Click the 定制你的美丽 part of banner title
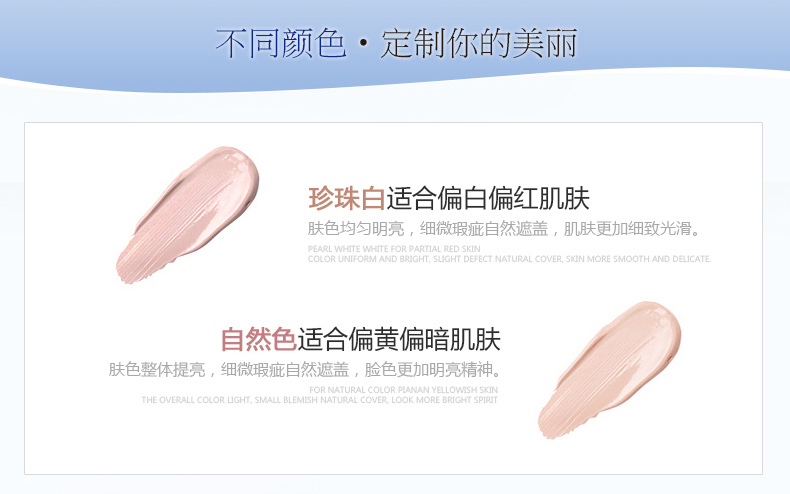This screenshot has width=790, height=494. [479, 43]
